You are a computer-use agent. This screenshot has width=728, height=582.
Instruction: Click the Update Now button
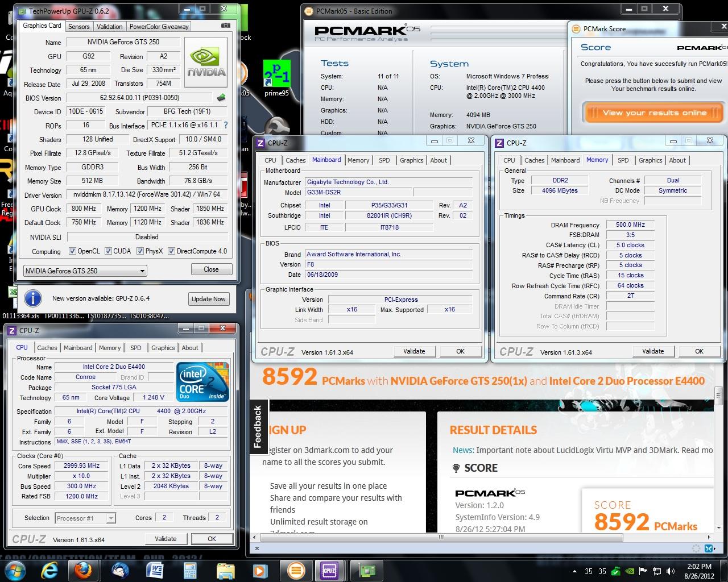(x=208, y=299)
